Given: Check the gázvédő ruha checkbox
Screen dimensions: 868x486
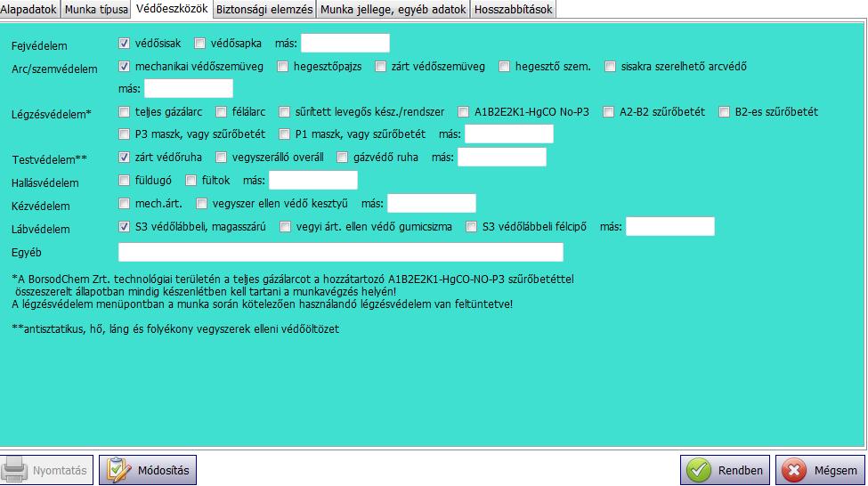Looking at the screenshot, I should pyautogui.click(x=342, y=158).
